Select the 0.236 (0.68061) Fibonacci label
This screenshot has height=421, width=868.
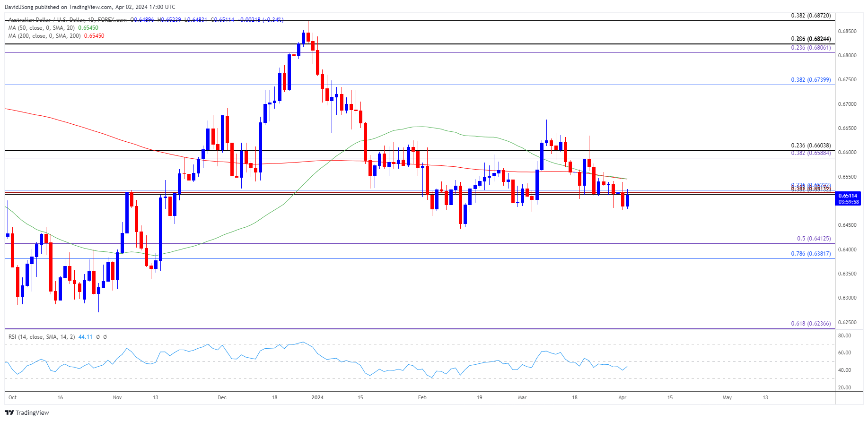(x=811, y=48)
